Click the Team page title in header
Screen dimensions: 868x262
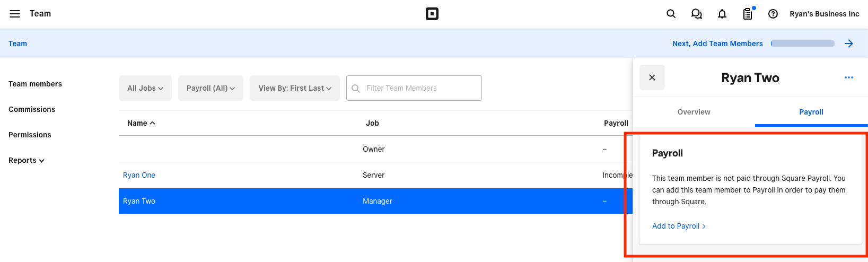pos(40,14)
